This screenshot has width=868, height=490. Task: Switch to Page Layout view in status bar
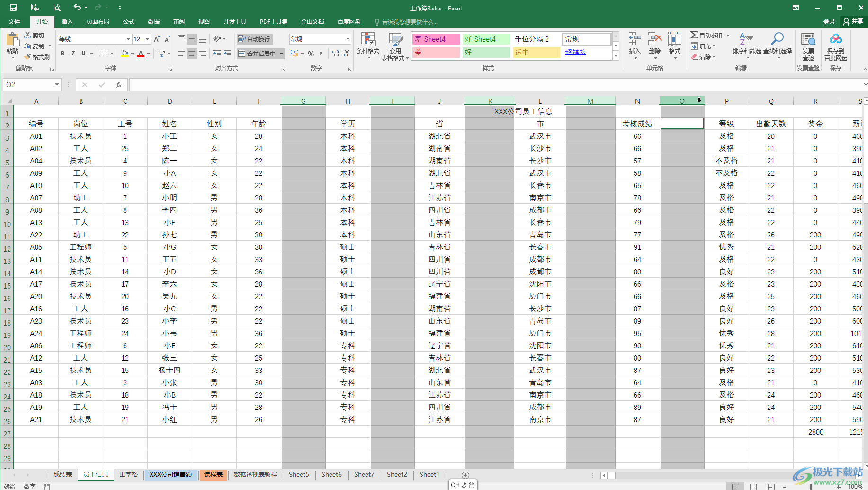coord(753,486)
